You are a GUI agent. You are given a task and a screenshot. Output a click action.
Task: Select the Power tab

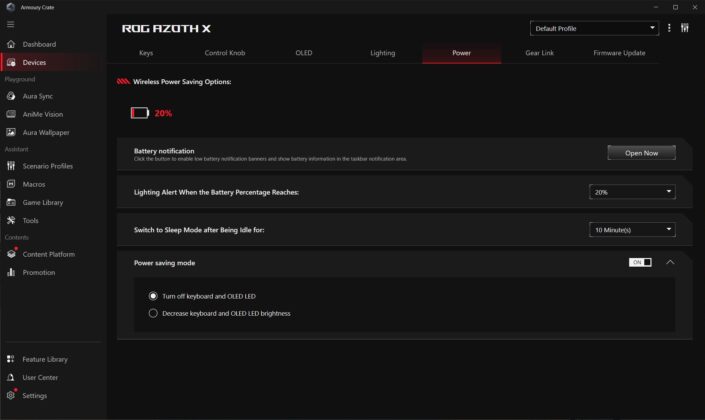[461, 53]
